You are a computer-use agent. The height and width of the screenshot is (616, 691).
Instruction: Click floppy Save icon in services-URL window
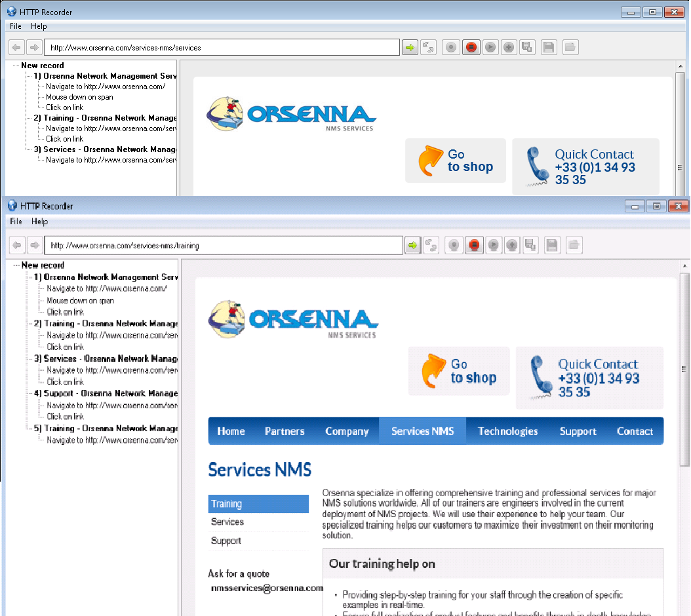[549, 48]
